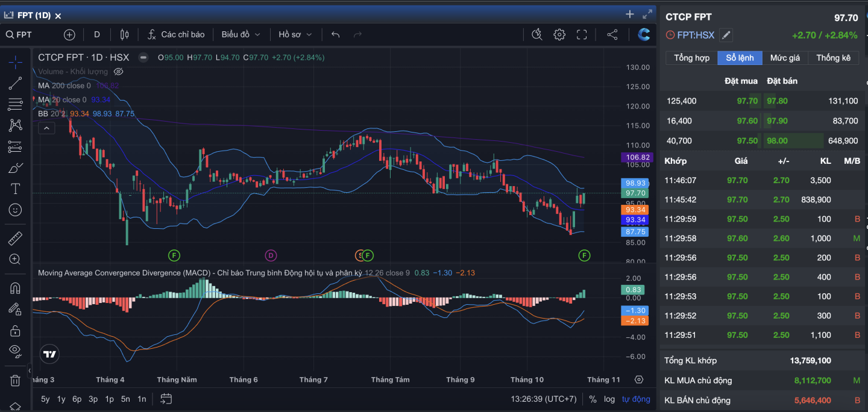
Task: Open the Biểu đồ dropdown
Action: click(x=241, y=35)
